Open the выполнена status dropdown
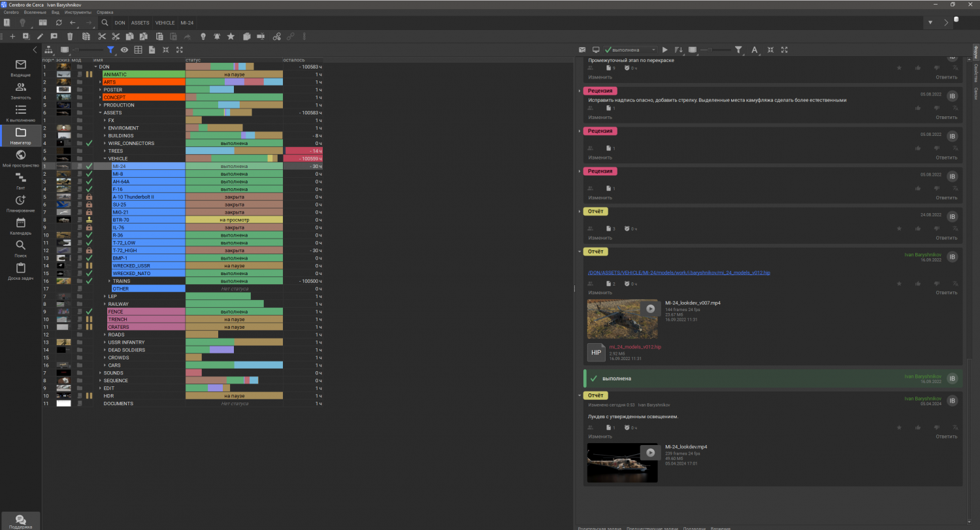Screen dimensions: 980x530 point(631,50)
